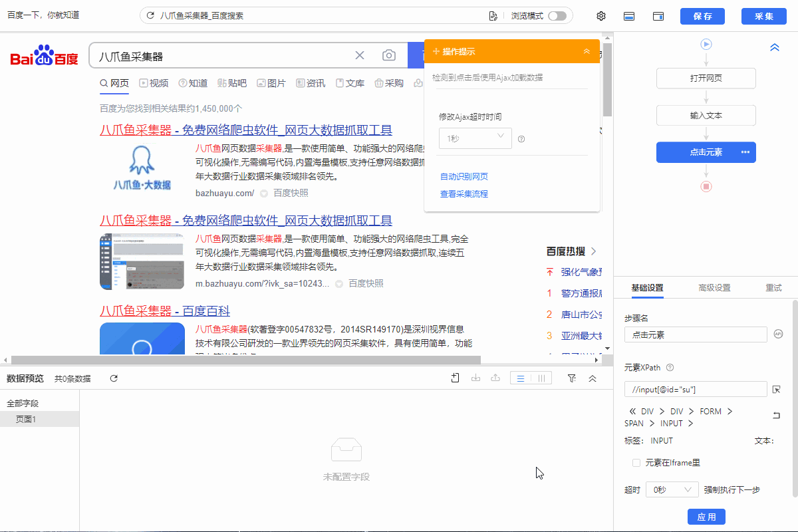Open the Baidu 知道 tab
This screenshot has height=532, width=798.
(x=192, y=83)
